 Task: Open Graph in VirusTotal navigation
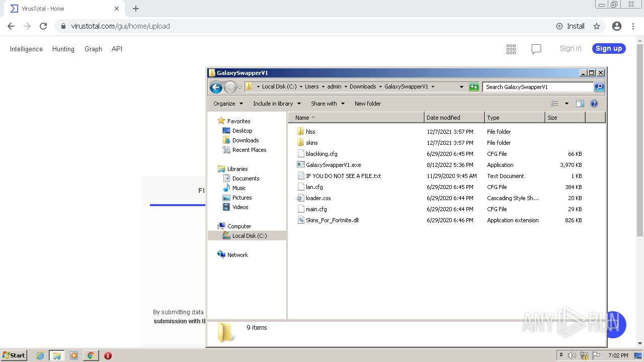point(93,49)
